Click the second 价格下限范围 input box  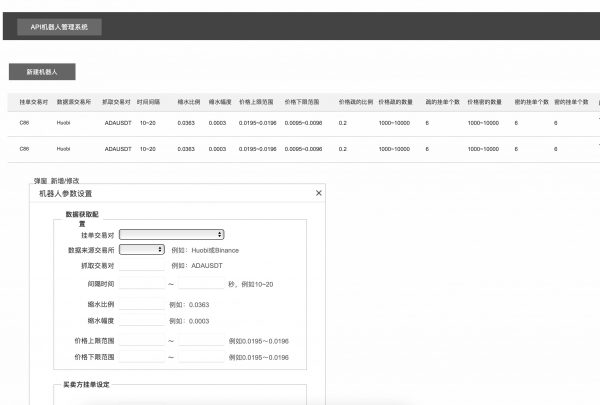201,356
